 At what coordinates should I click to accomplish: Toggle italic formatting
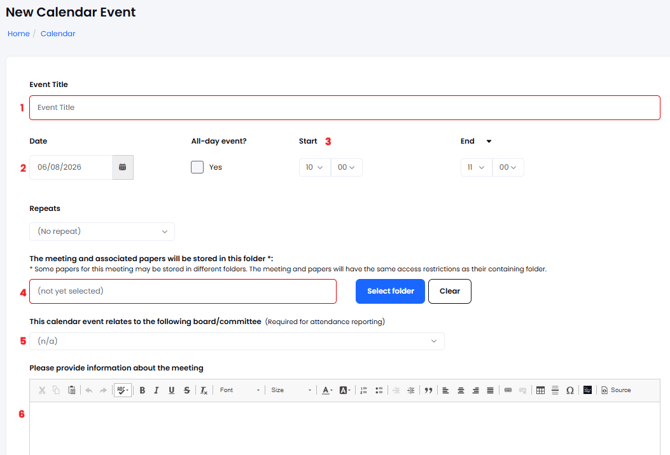[157, 390]
